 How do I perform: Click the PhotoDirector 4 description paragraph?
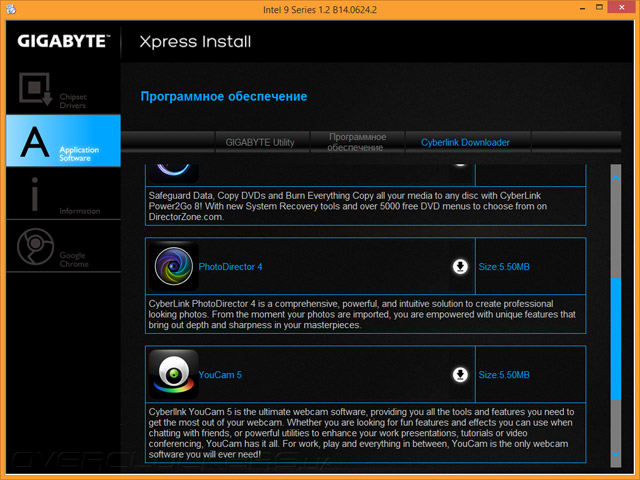[x=362, y=314]
